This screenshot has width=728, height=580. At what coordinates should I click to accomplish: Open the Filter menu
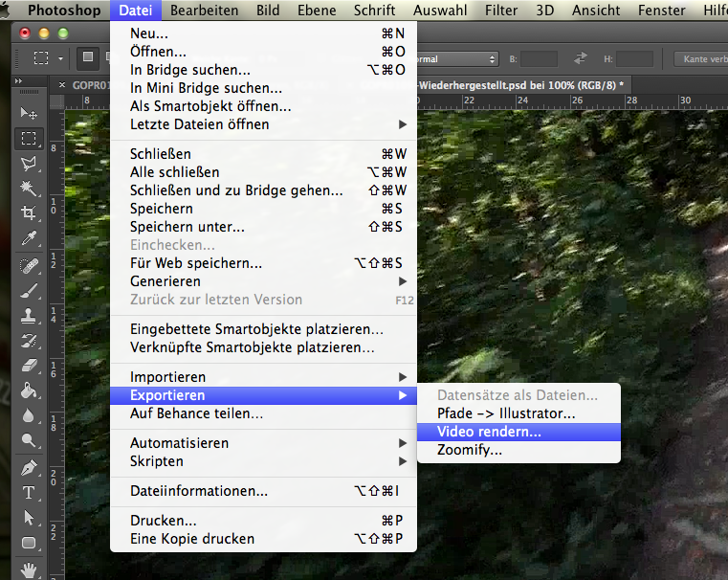tap(501, 11)
